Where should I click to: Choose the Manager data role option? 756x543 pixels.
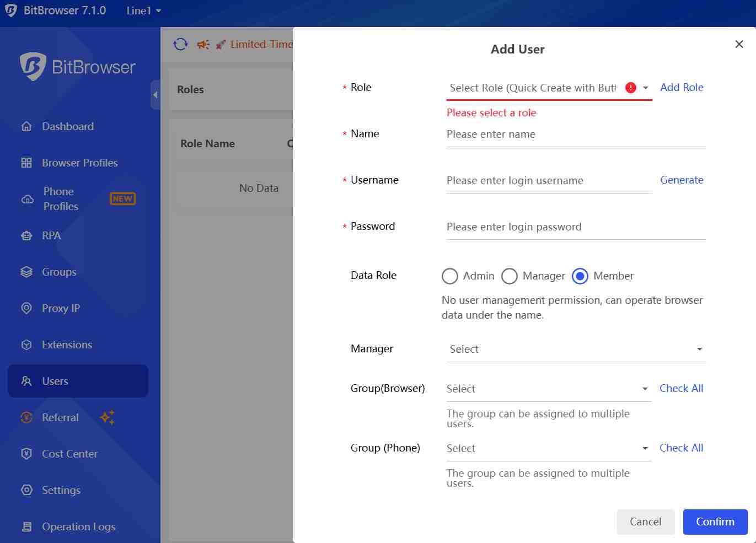pos(510,276)
